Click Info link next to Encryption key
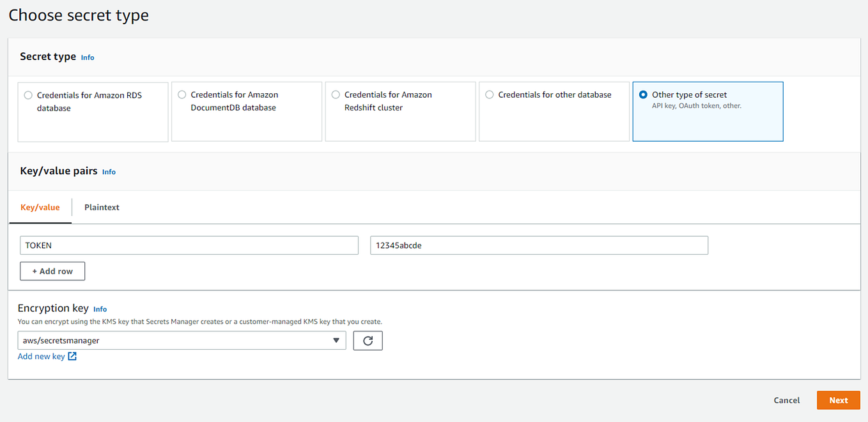 pyautogui.click(x=100, y=309)
